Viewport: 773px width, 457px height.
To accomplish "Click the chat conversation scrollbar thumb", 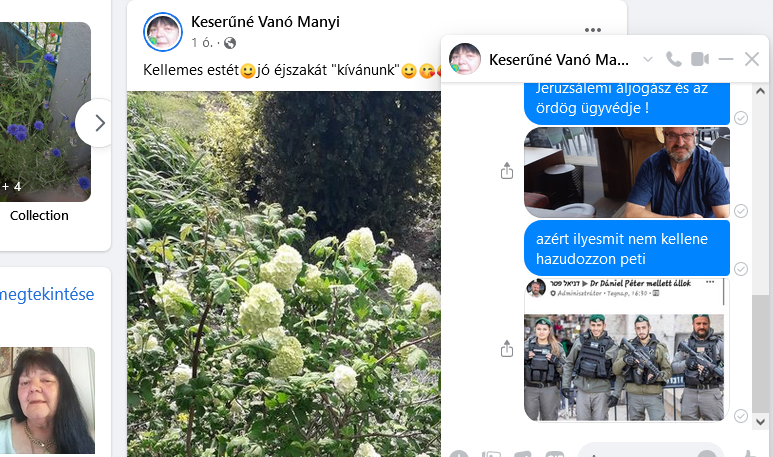I will [x=760, y=355].
